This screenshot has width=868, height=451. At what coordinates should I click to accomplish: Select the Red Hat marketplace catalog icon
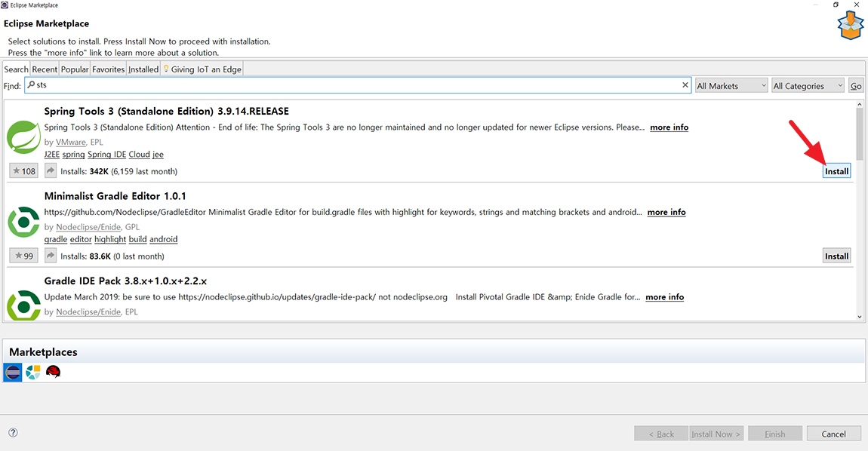click(x=53, y=372)
